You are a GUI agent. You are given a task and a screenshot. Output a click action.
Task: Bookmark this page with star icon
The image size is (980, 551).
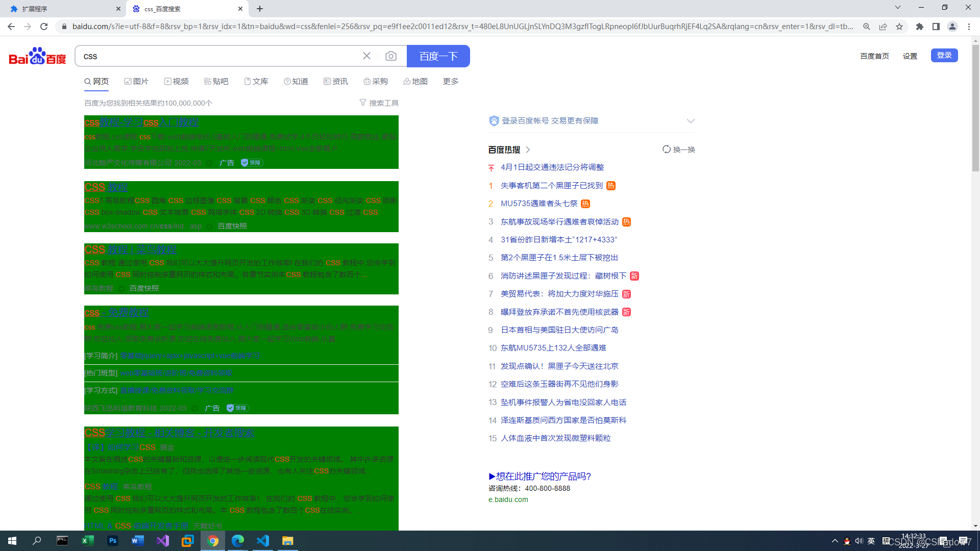pyautogui.click(x=899, y=27)
